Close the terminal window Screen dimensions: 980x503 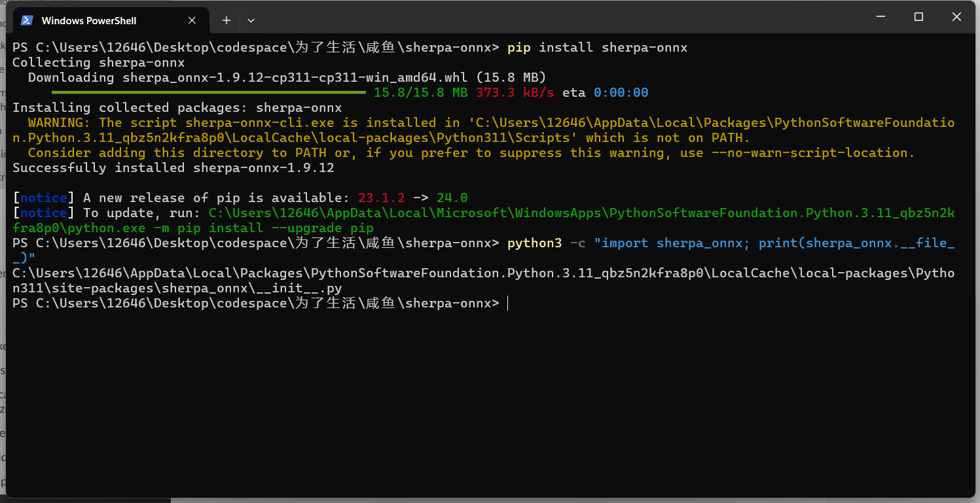[x=956, y=17]
